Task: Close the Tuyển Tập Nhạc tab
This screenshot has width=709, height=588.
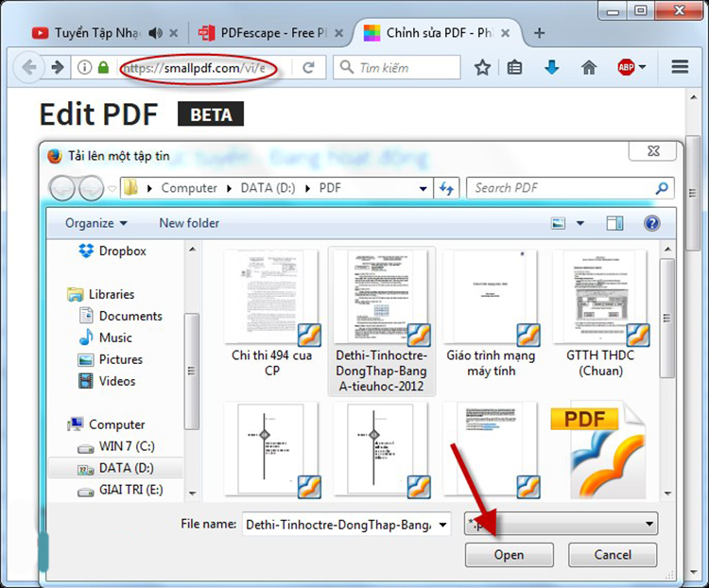Action: (x=174, y=33)
